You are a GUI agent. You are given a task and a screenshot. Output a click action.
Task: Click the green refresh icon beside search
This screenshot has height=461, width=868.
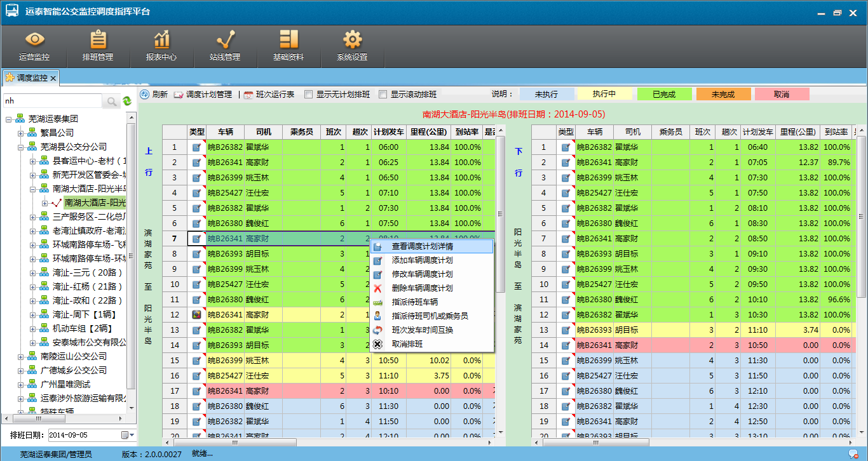point(127,101)
